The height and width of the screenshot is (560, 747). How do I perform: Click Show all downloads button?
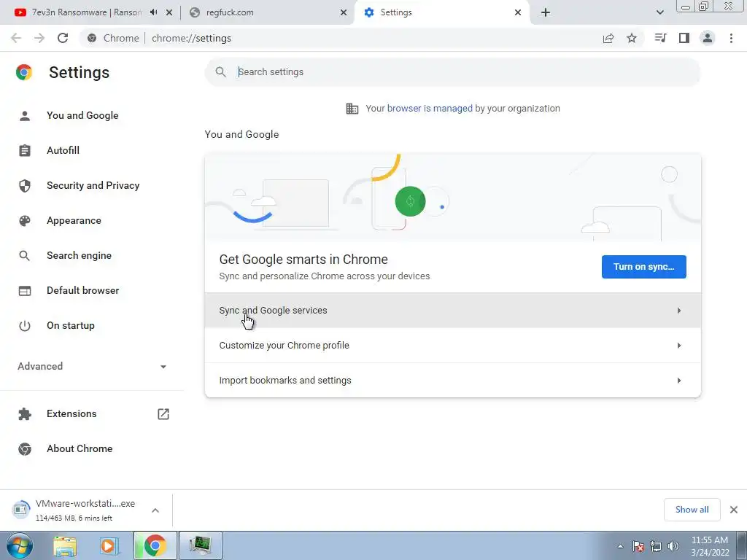pos(692,510)
